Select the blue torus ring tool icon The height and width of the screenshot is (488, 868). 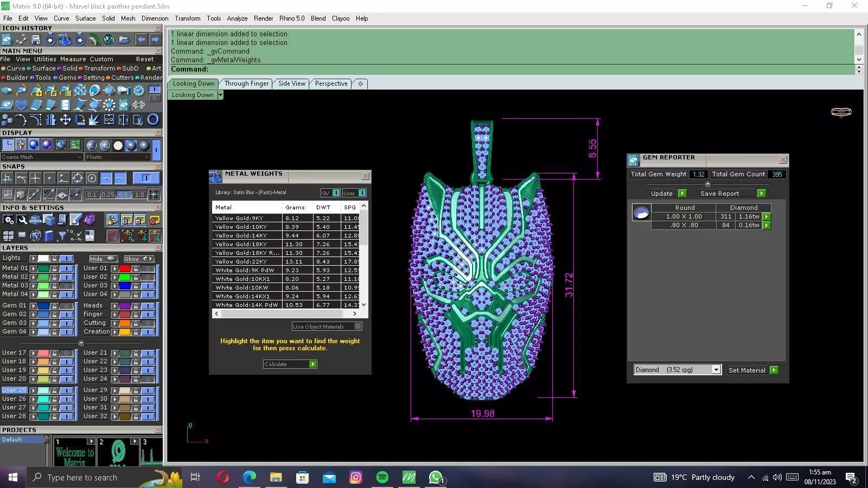[153, 120]
